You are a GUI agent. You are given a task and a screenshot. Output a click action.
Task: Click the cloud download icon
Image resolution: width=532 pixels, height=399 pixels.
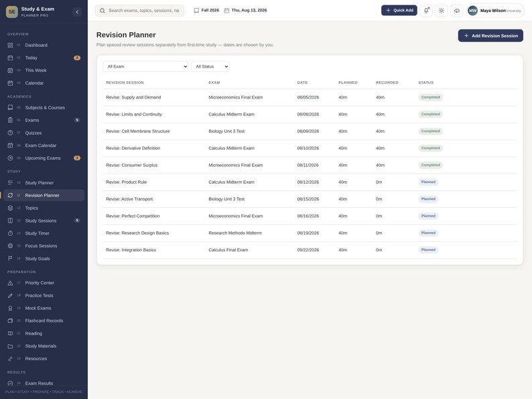(x=457, y=11)
